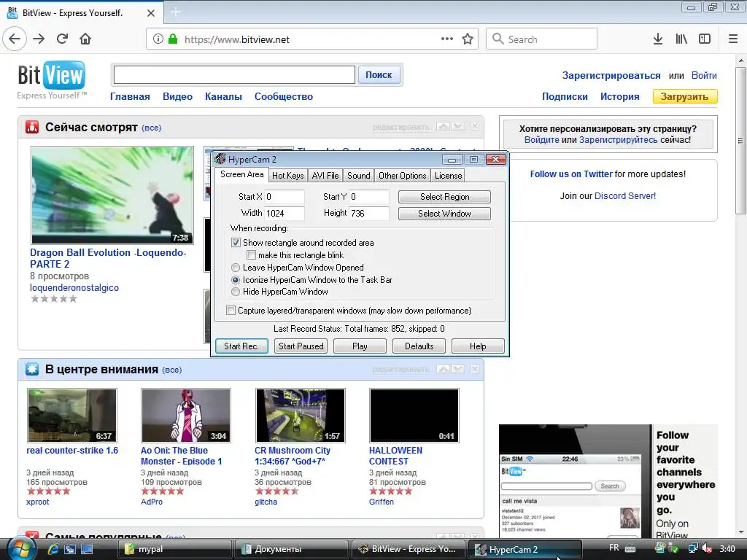The image size is (747, 560).
Task: Enable Capture layered/transparent windows
Action: pos(231,311)
